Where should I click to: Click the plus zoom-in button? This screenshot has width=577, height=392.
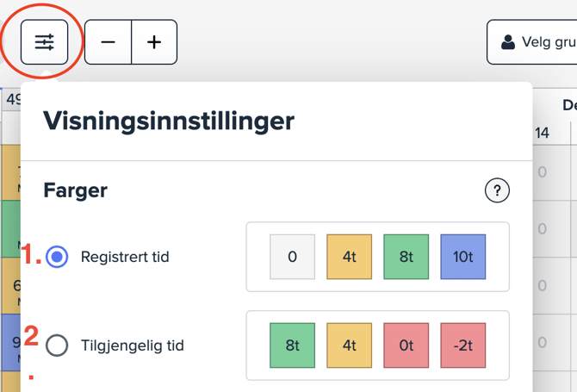click(x=154, y=42)
